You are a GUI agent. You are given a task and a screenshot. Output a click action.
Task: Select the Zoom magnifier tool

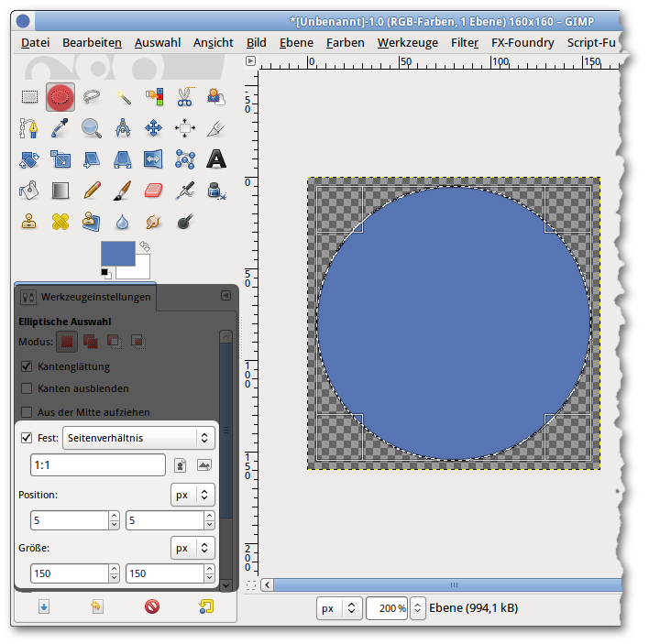tap(92, 128)
